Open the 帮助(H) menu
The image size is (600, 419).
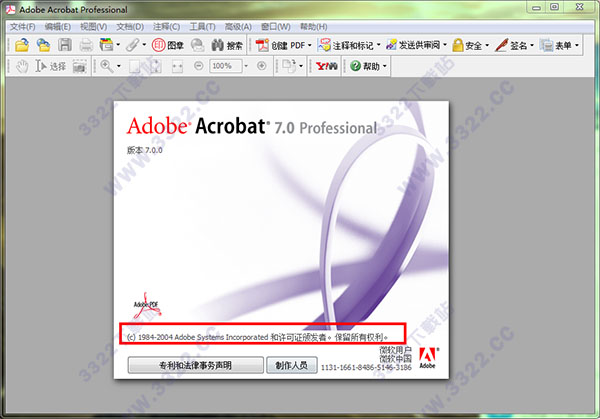point(313,27)
